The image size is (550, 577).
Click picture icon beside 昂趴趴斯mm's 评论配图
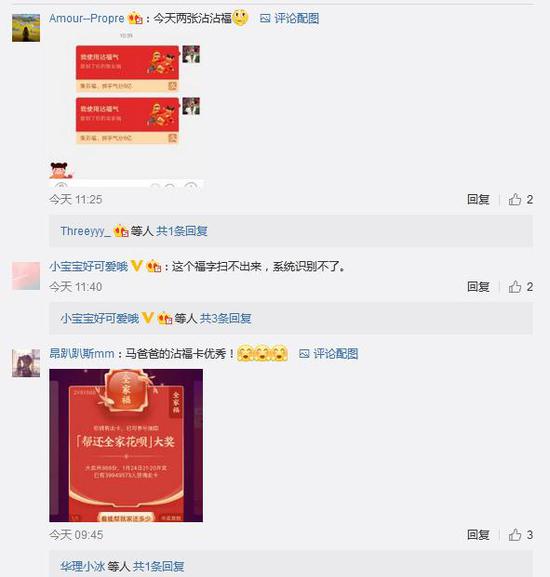pos(304,354)
